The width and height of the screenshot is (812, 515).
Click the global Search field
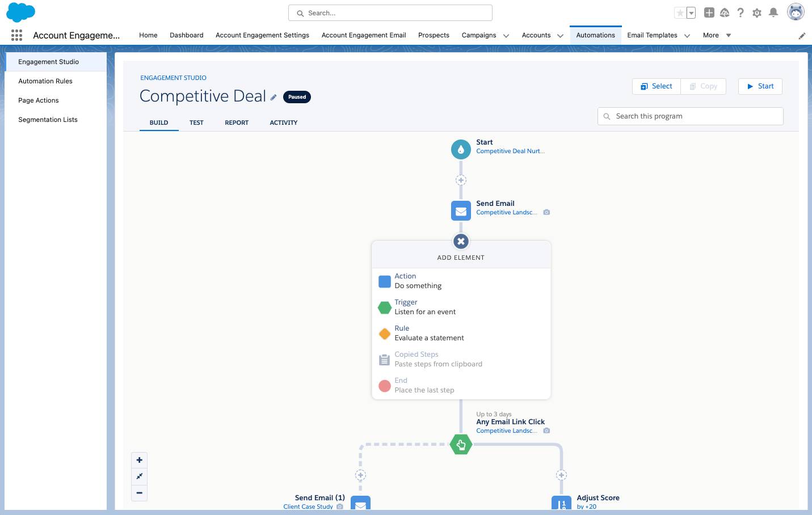[x=390, y=13]
